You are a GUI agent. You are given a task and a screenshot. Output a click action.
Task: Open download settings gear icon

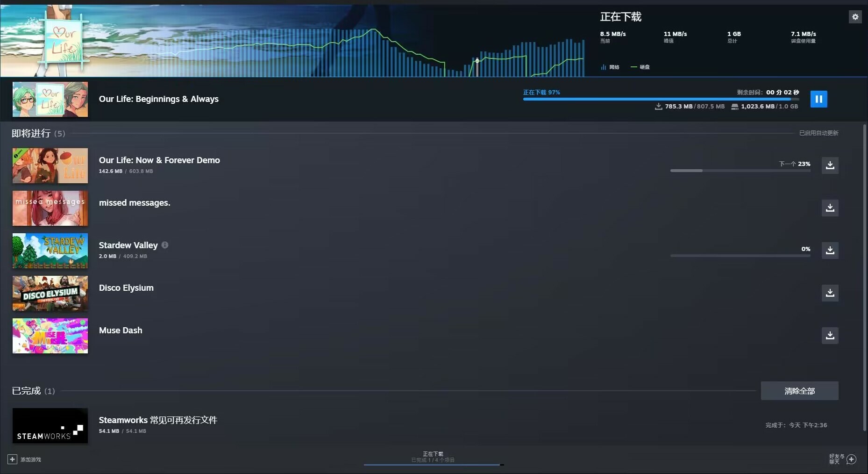click(x=855, y=17)
